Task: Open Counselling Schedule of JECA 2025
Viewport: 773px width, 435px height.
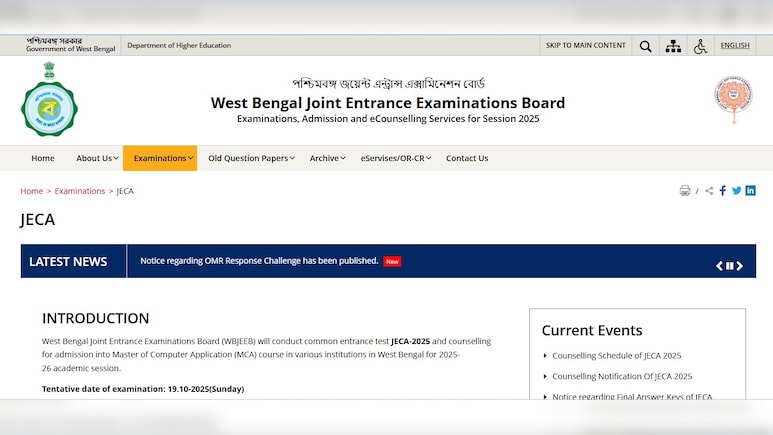Action: [x=617, y=356]
